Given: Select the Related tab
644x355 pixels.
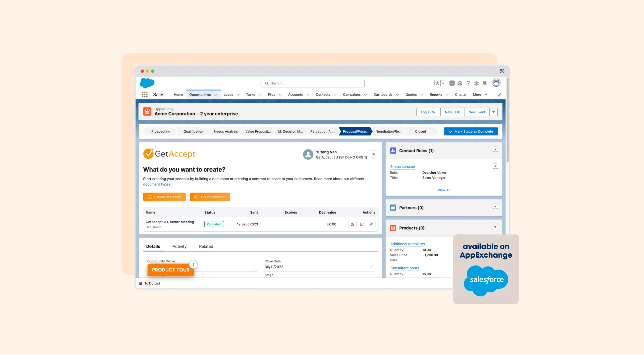Looking at the screenshot, I should click(x=206, y=246).
